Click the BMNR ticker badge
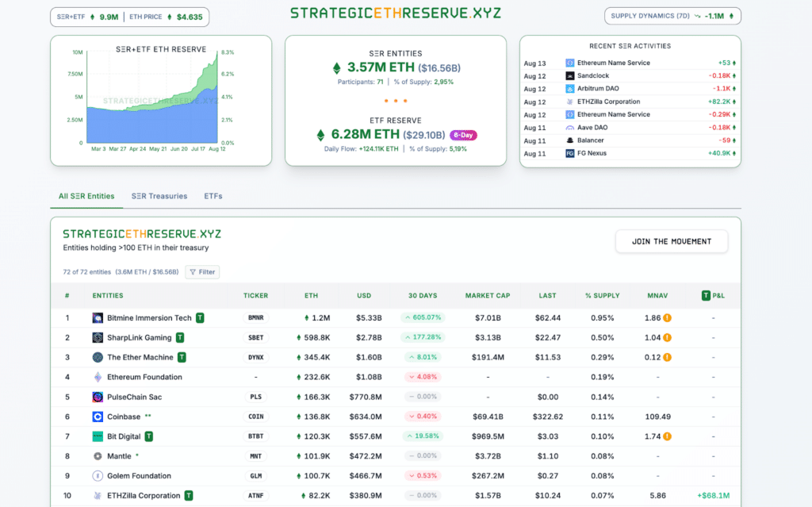This screenshot has width=812, height=507. pos(256,318)
